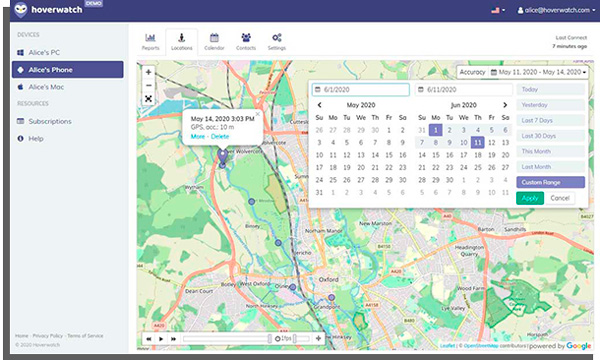The width and height of the screenshot is (600, 360).
Task: Fast-forward the location playback
Action: [x=173, y=339]
